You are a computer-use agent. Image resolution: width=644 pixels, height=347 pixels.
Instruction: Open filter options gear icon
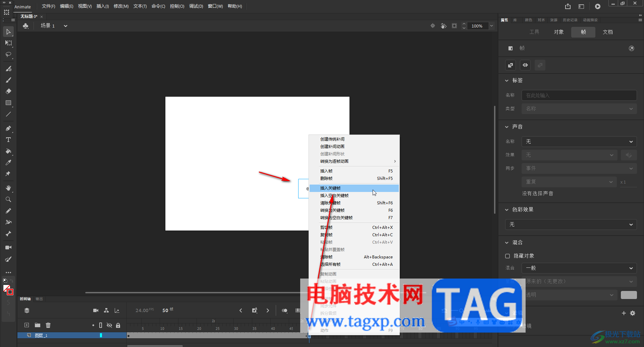click(633, 313)
